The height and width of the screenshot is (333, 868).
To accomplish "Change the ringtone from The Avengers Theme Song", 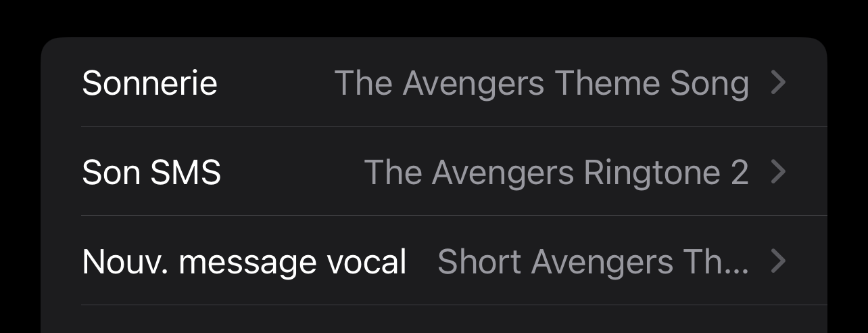I will (x=541, y=83).
